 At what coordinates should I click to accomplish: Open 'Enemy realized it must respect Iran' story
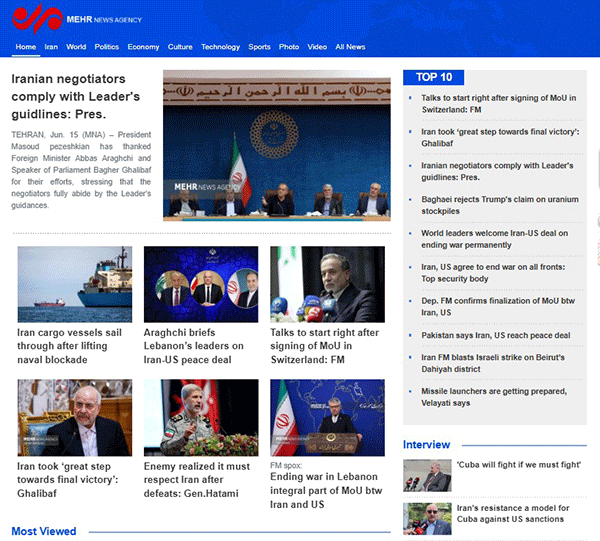(x=197, y=480)
